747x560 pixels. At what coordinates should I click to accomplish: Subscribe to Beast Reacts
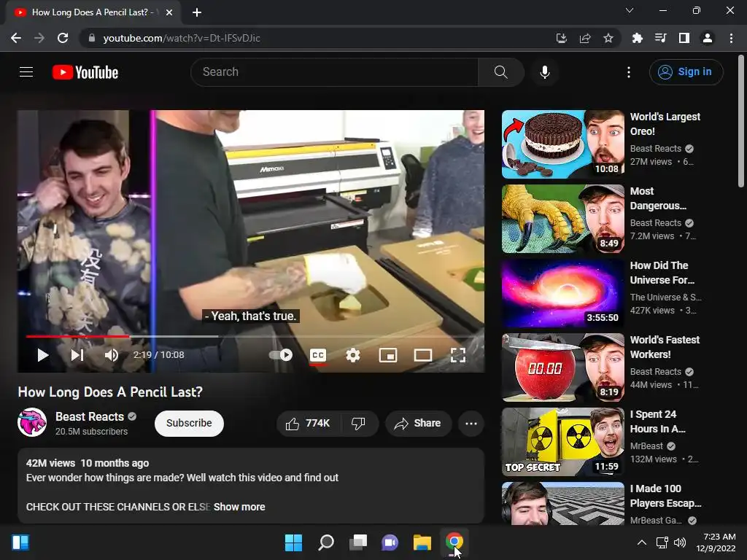tap(189, 424)
